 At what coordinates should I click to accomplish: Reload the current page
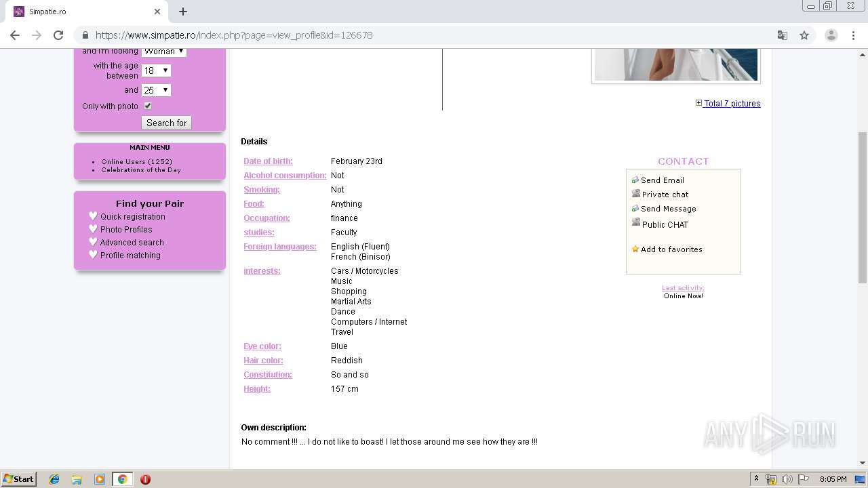click(x=58, y=35)
